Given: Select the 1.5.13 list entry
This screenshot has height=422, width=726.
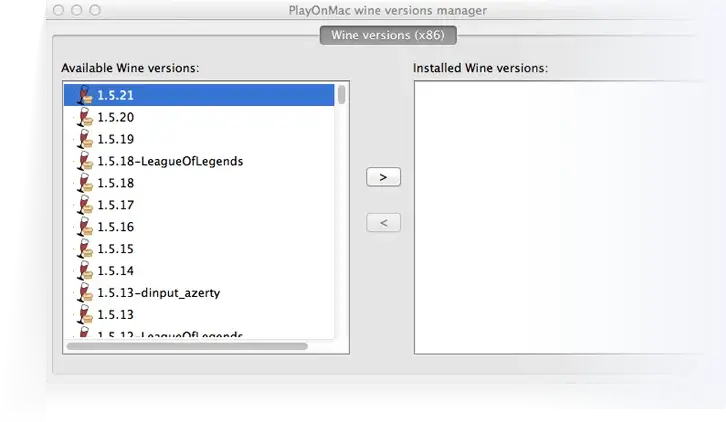Looking at the screenshot, I should [115, 315].
